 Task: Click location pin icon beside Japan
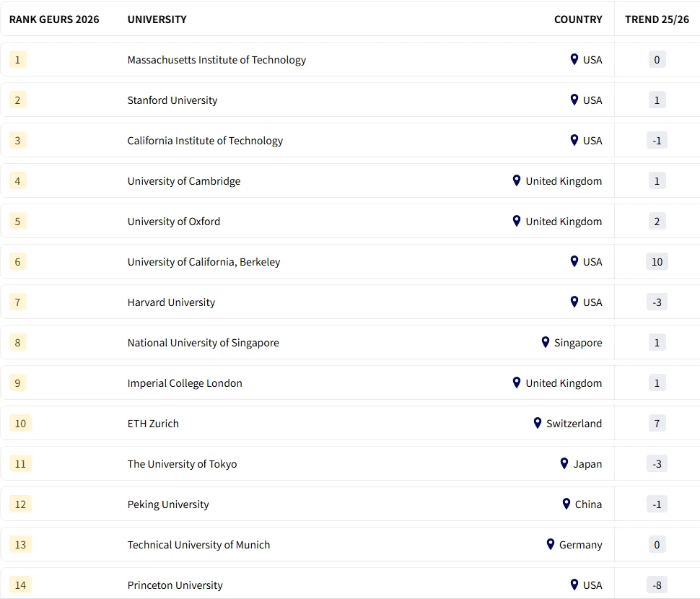(x=564, y=463)
